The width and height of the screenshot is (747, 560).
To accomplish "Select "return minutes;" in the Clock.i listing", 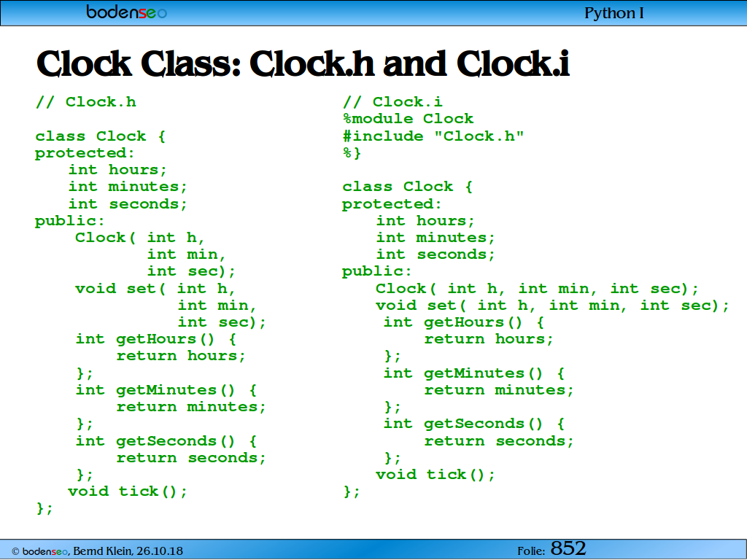I will pyautogui.click(x=499, y=390).
